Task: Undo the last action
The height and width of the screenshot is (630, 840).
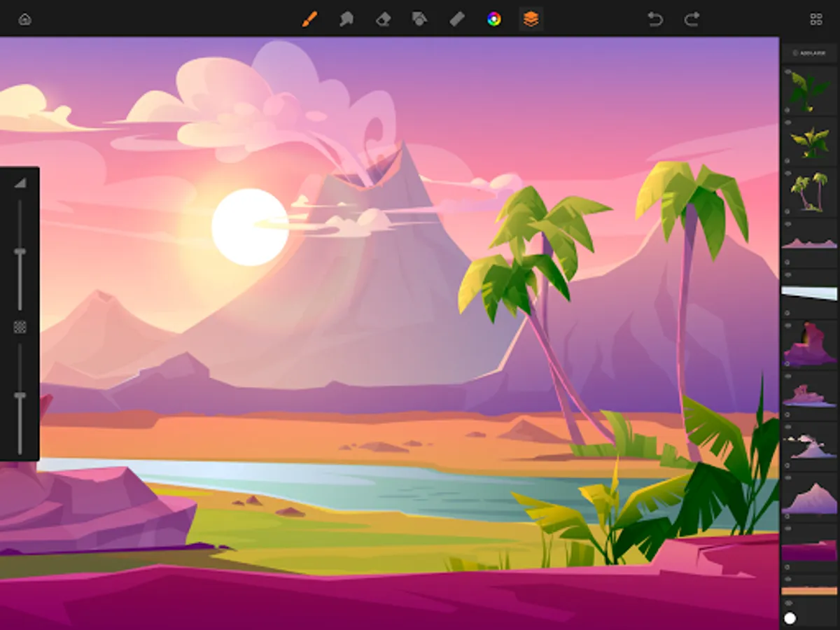Action: [655, 19]
